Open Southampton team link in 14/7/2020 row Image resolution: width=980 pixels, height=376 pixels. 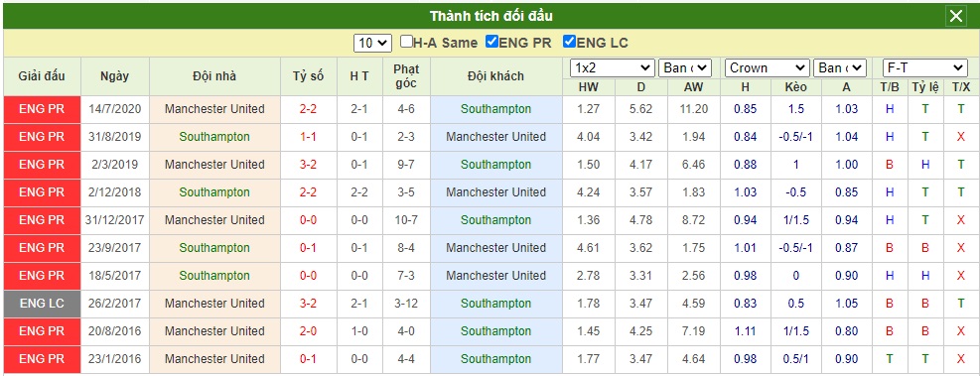pyautogui.click(x=496, y=109)
